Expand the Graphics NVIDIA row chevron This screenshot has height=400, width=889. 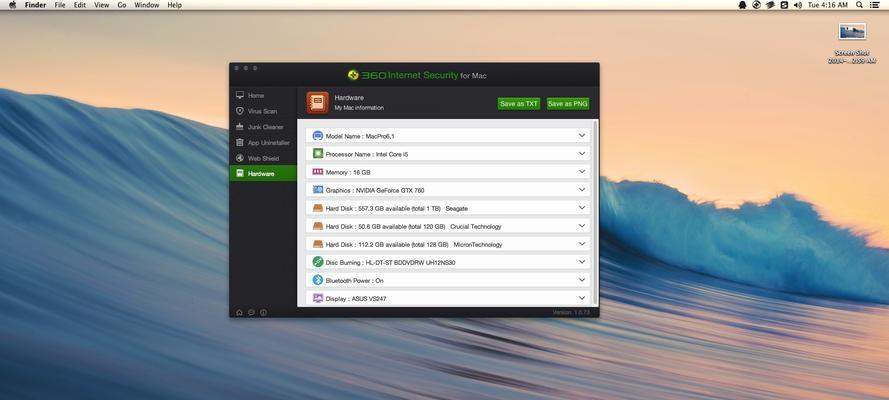point(582,189)
